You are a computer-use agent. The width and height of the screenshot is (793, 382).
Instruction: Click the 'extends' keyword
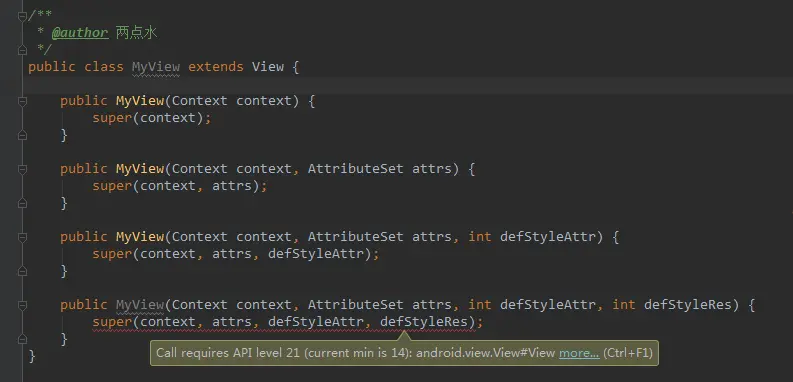pyautogui.click(x=216, y=67)
